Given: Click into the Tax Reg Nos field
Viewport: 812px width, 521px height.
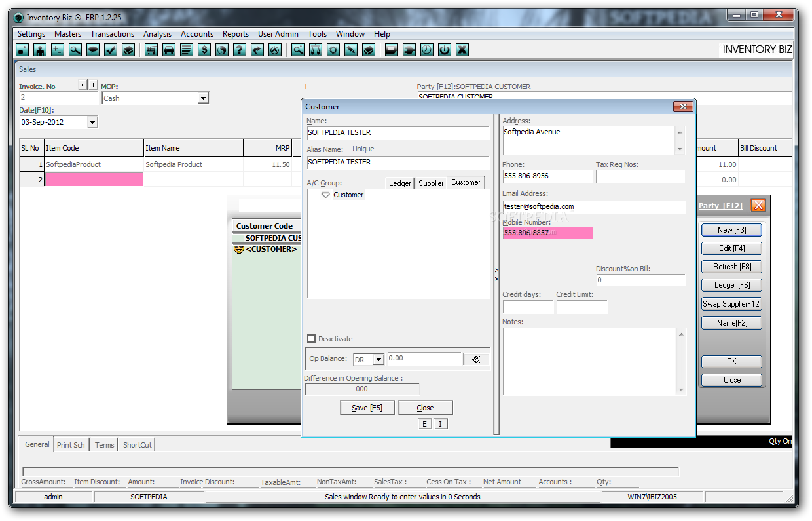Looking at the screenshot, I should pyautogui.click(x=640, y=177).
